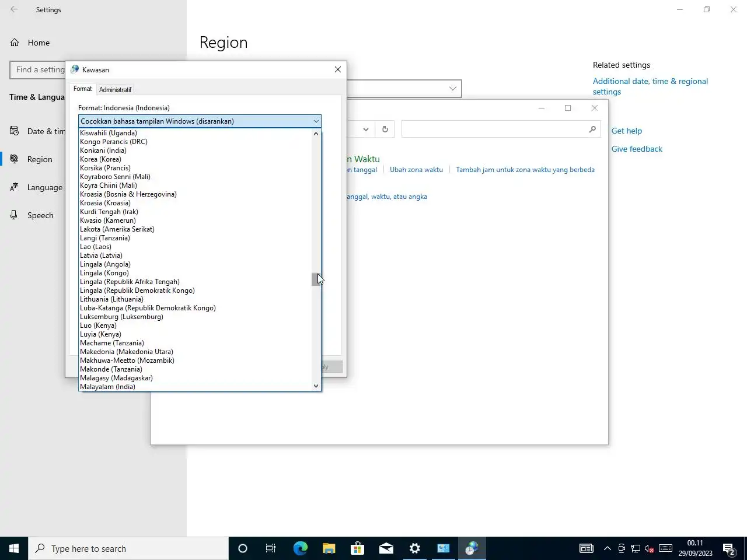Click the list scroll-down arrow
Screen dimensions: 747x560
316,386
